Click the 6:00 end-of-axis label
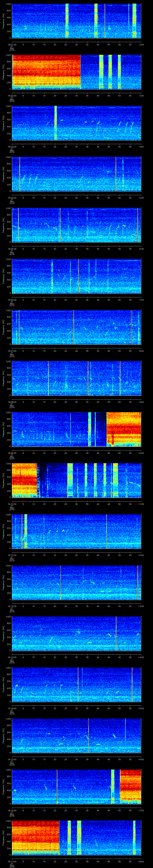 pyautogui.click(x=141, y=249)
